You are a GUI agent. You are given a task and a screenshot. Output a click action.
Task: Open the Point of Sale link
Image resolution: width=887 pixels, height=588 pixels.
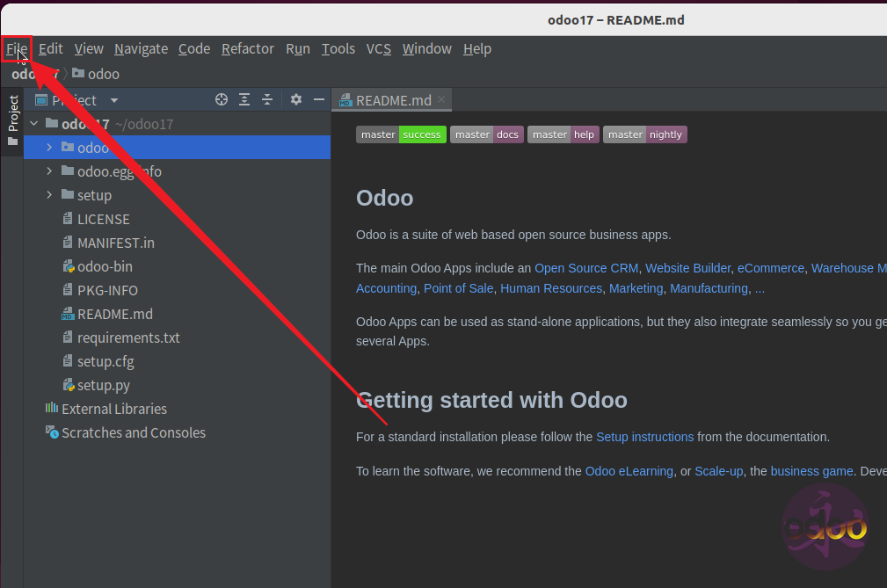tap(458, 288)
